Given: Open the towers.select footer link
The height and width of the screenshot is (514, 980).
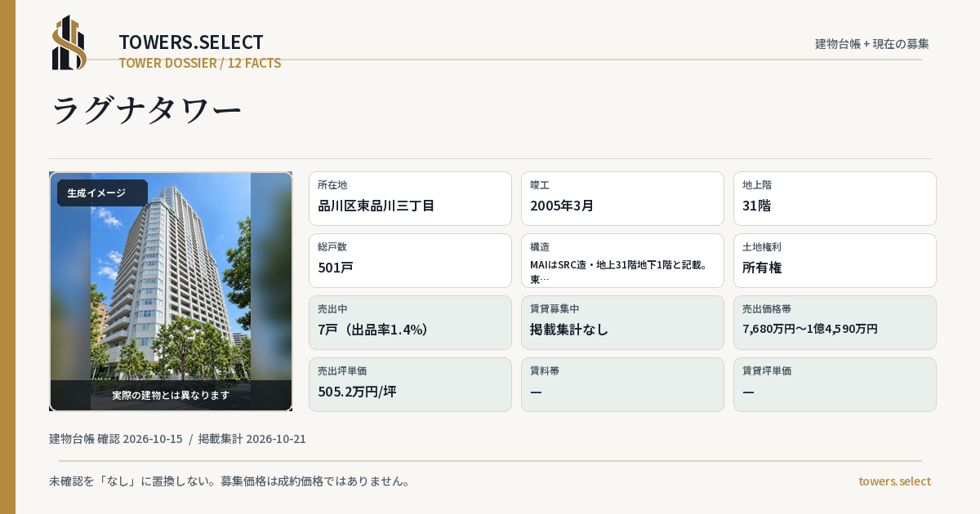Looking at the screenshot, I should [894, 481].
